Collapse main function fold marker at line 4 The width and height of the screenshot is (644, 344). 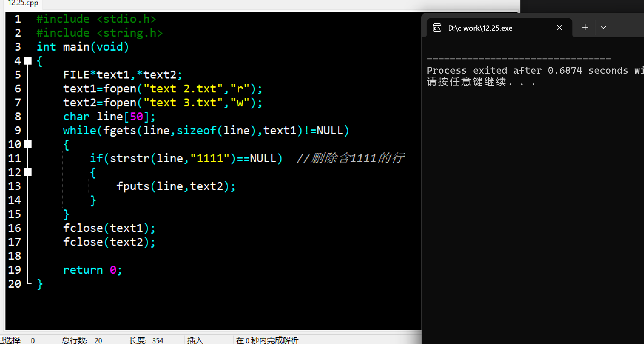pos(28,61)
